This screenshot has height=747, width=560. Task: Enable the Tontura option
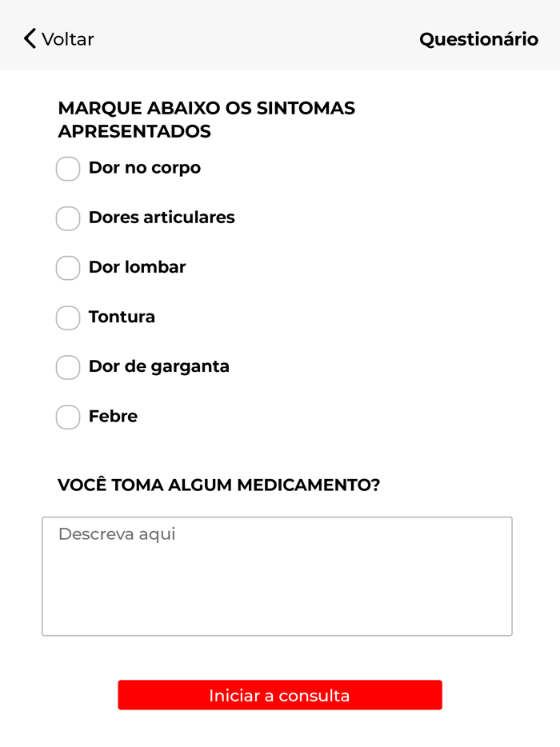[x=68, y=318]
